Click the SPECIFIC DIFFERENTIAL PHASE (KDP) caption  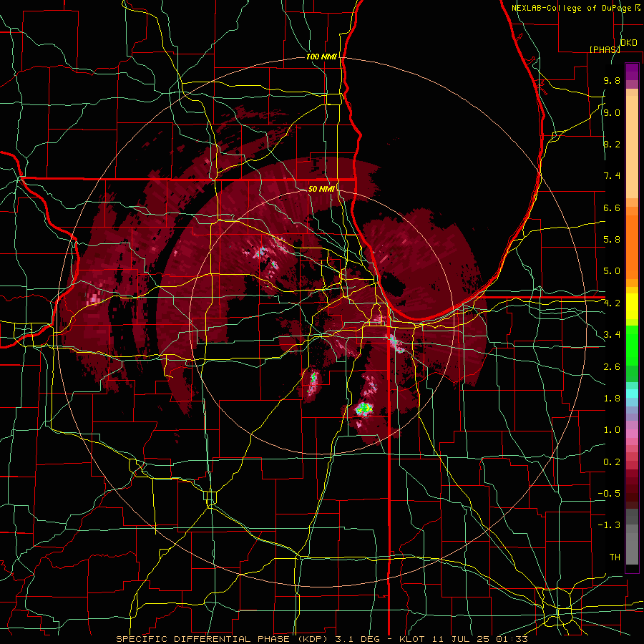click(220, 639)
